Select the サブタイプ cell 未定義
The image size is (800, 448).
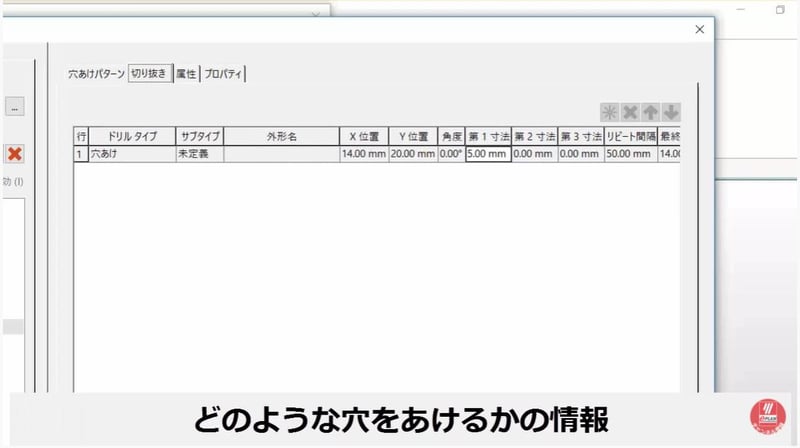coord(199,154)
